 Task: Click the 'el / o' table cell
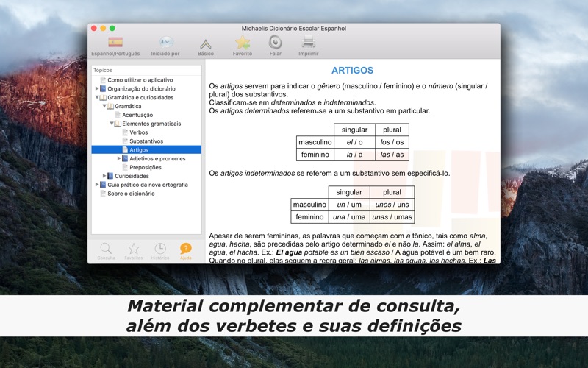(354, 142)
